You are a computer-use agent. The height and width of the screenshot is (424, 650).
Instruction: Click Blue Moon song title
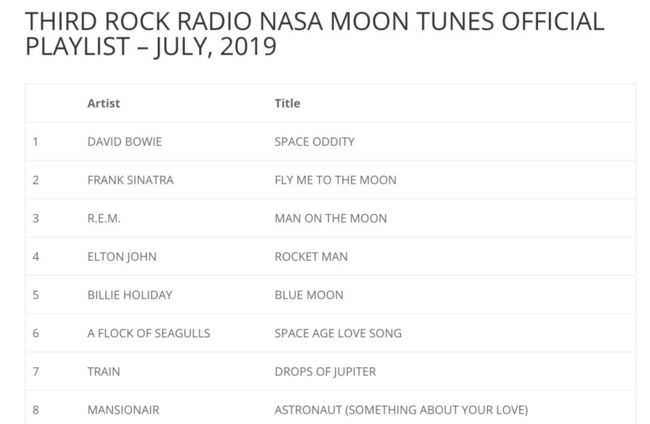click(309, 295)
